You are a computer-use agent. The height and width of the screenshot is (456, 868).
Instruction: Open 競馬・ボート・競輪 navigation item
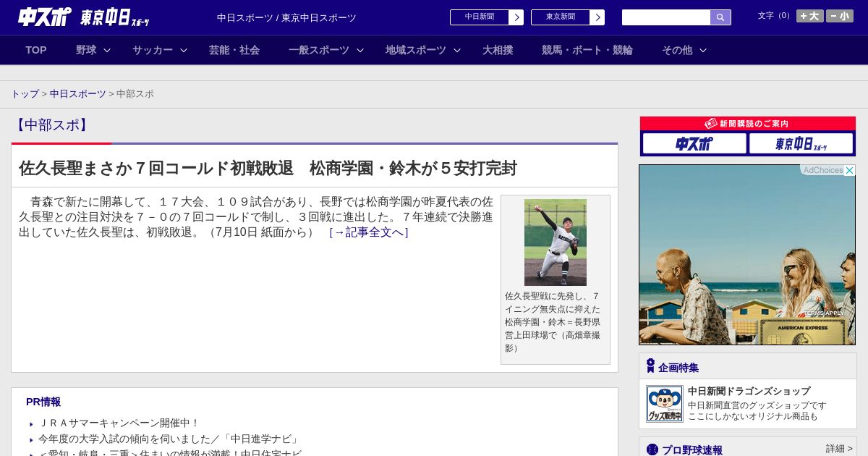(x=587, y=50)
